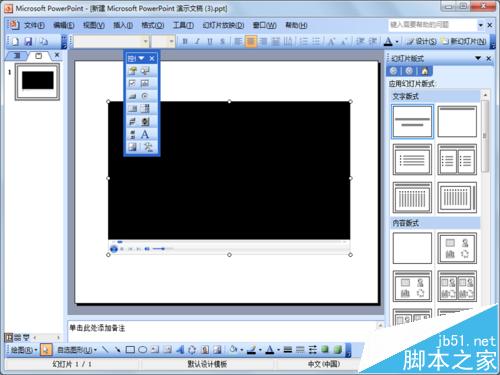Select the Combo Box control

tap(145, 109)
